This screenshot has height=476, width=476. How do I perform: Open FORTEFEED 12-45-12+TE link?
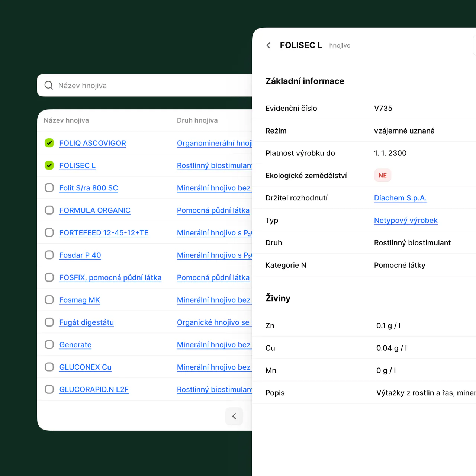(104, 233)
